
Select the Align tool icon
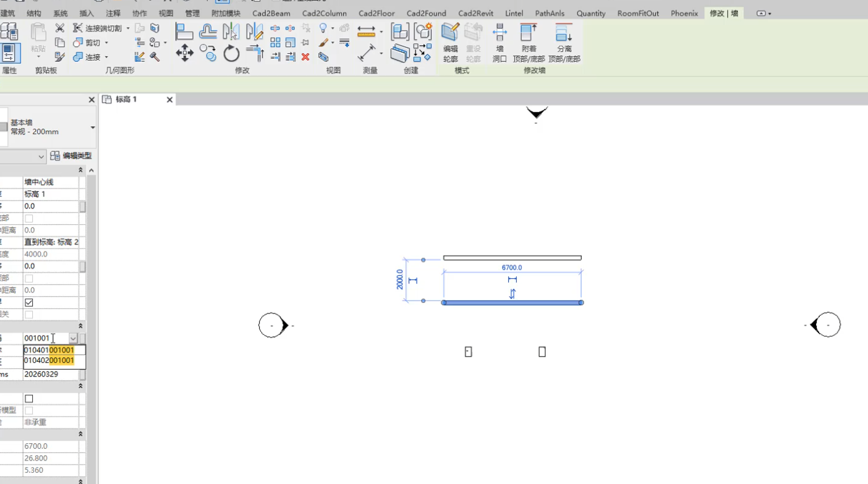(x=184, y=31)
